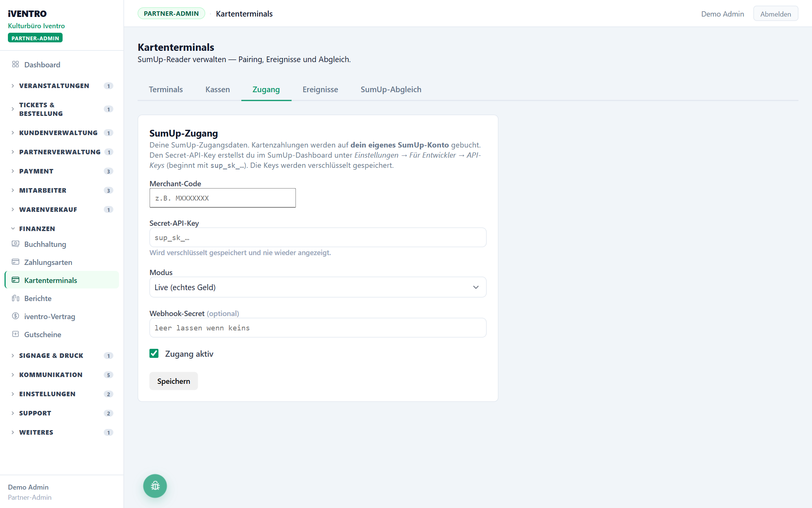This screenshot has height=508, width=812.
Task: Switch to the Terminals tab
Action: coord(166,90)
